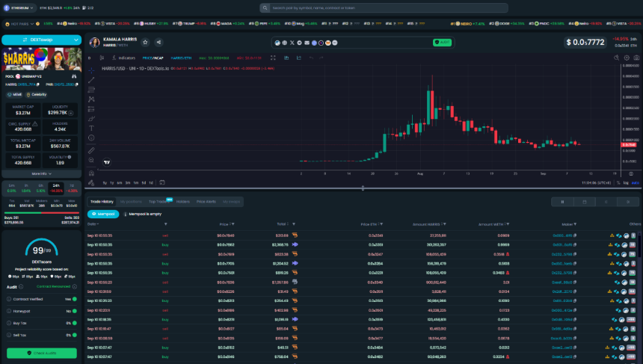Image resolution: width=643 pixels, height=364 pixels.
Task: Select the 7d price change period
Action: pyautogui.click(x=72, y=188)
